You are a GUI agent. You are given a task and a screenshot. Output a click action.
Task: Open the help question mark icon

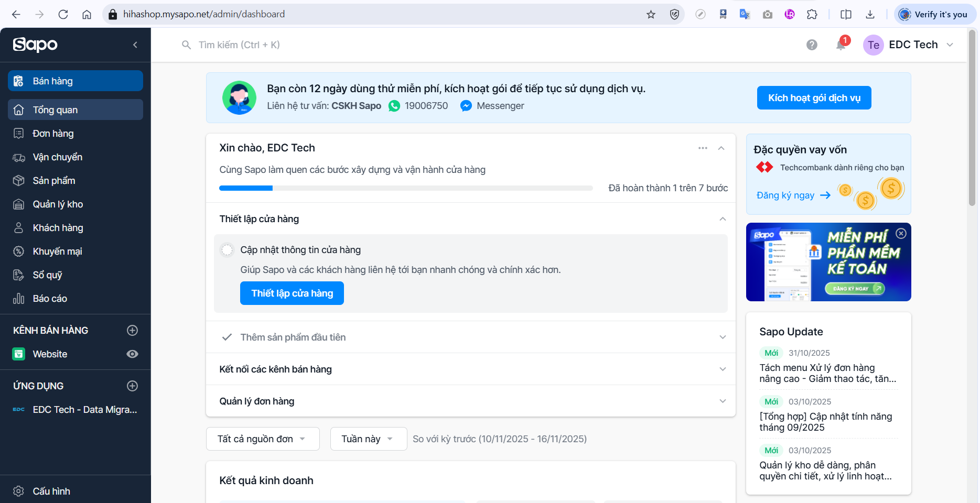point(812,45)
